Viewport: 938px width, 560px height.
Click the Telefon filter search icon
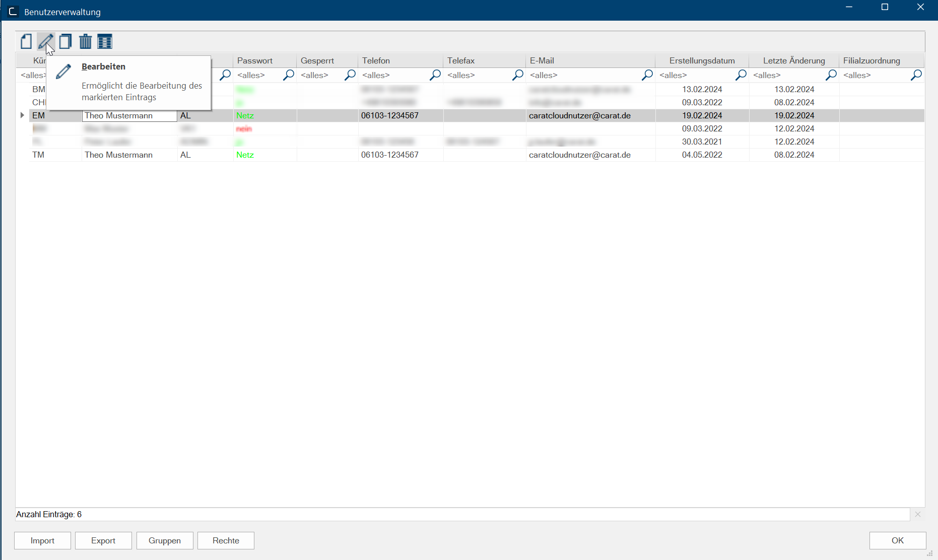coord(435,75)
